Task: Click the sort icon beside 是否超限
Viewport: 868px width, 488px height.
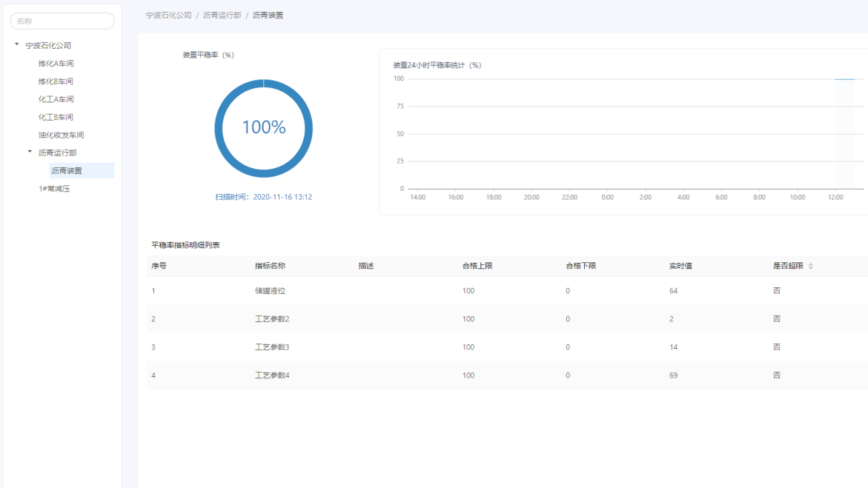Action: tap(810, 266)
